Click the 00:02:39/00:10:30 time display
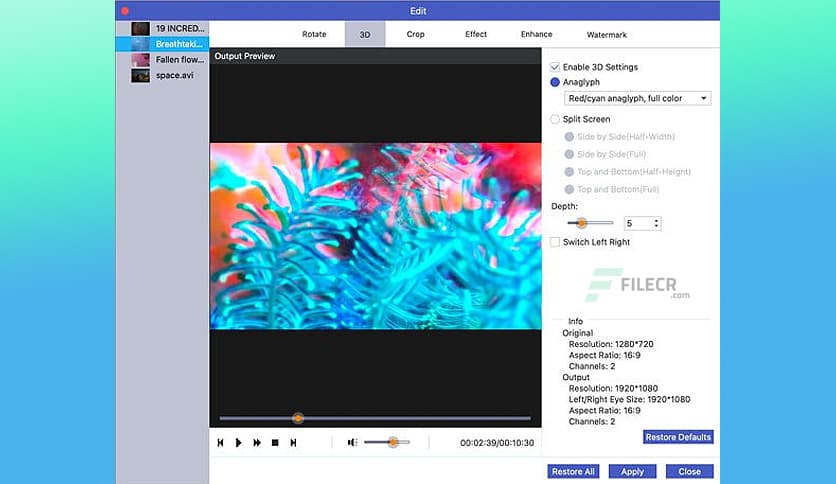The width and height of the screenshot is (836, 484). point(497,443)
